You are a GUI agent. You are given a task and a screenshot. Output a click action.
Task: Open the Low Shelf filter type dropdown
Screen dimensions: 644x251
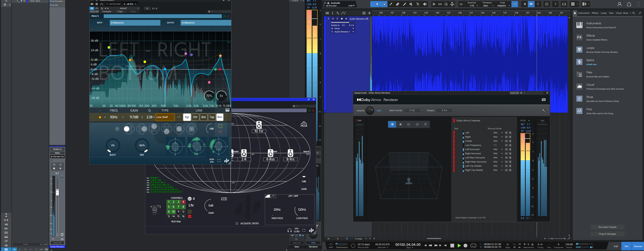pyautogui.click(x=165, y=117)
